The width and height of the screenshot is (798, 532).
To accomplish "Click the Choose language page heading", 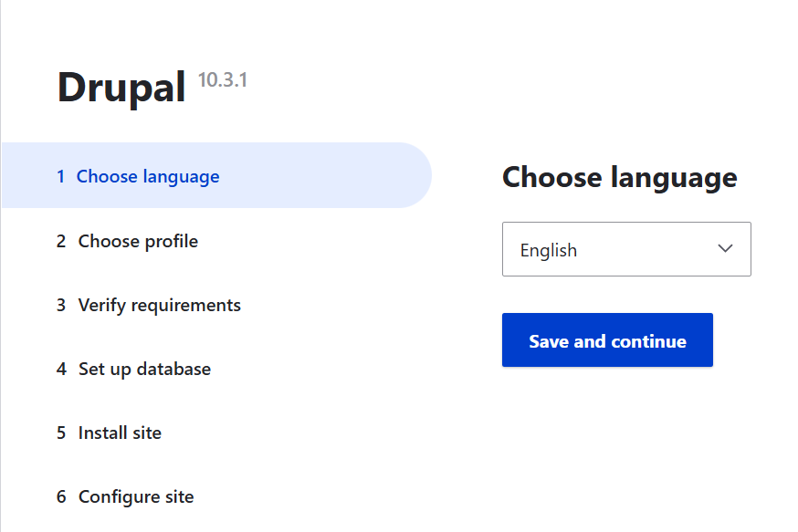I will [x=619, y=177].
